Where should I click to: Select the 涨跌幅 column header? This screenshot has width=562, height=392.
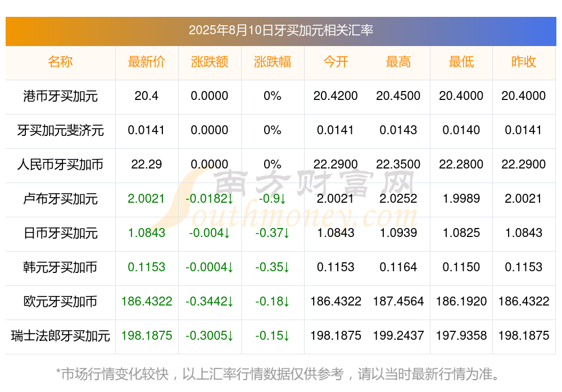(273, 62)
